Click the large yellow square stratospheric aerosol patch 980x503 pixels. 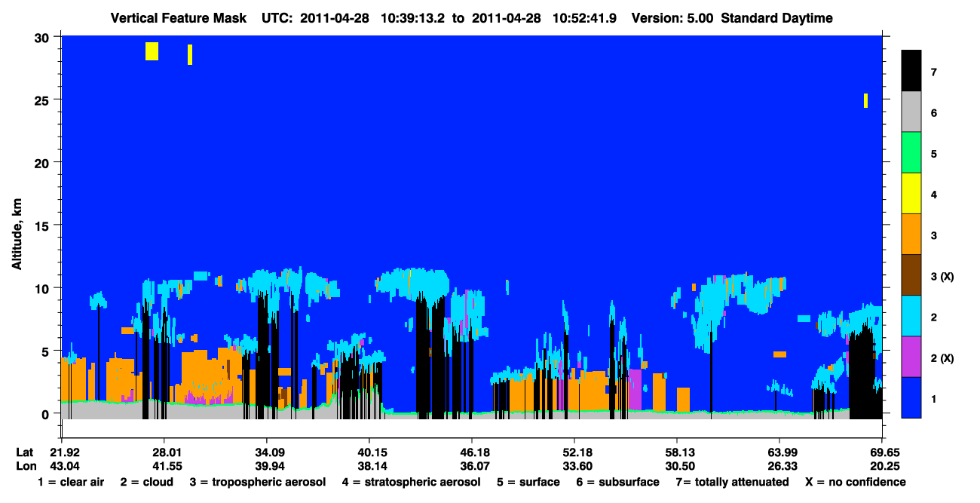click(152, 51)
